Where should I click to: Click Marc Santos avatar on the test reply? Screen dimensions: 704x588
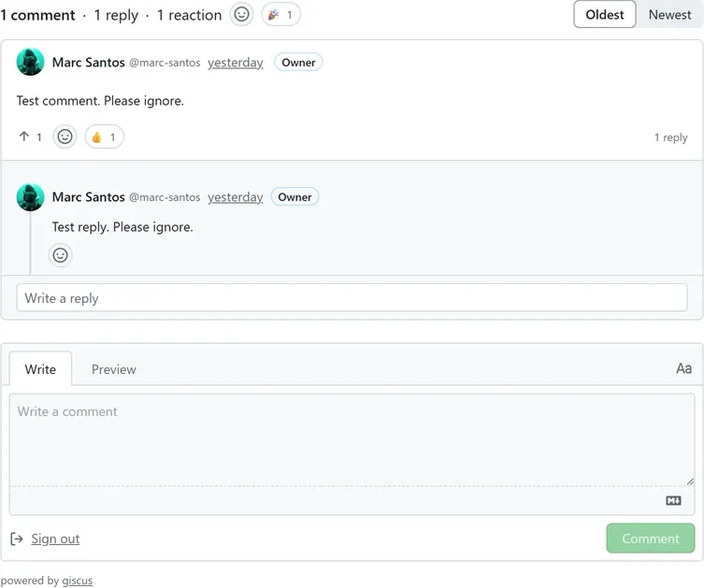click(30, 197)
